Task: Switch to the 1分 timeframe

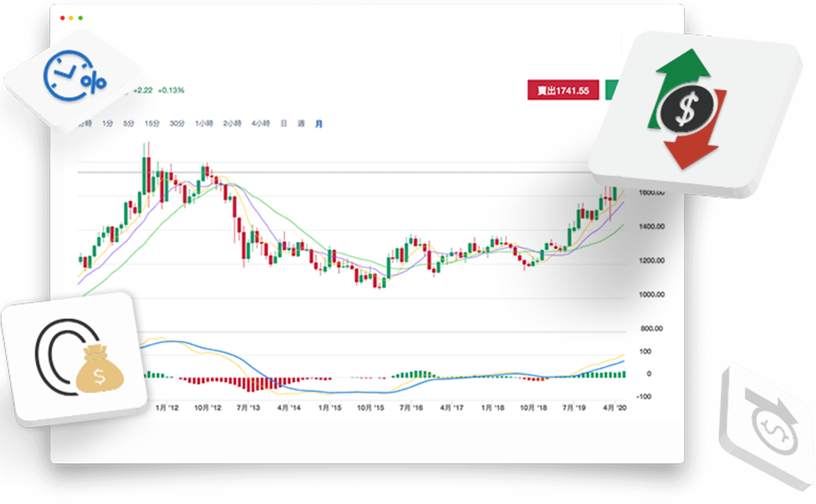Action: 108,124
